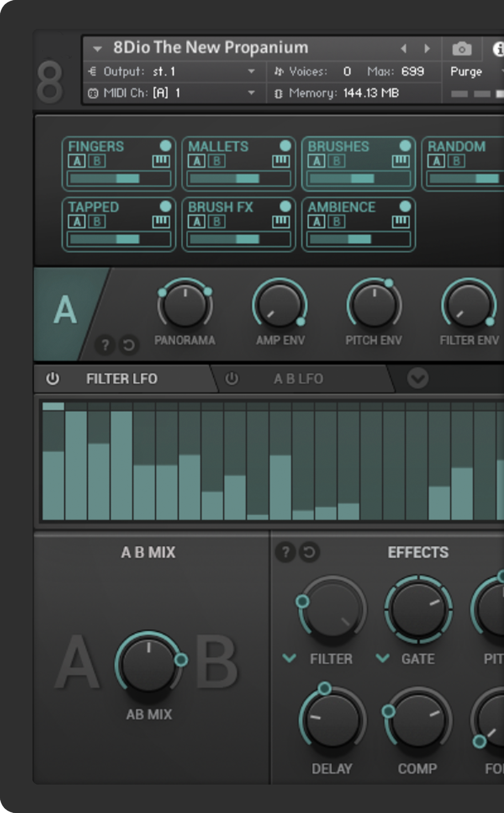Reset the EFFECTS section
The image size is (504, 813).
coord(310,552)
